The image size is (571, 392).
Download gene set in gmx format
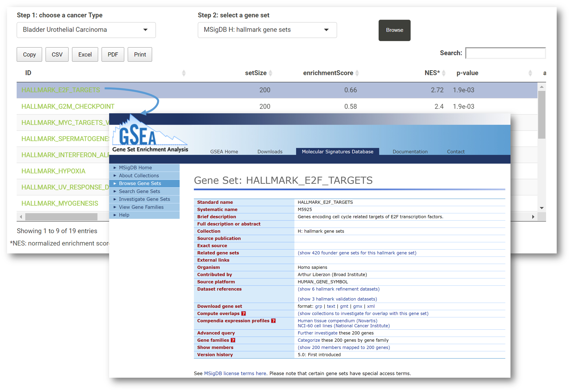click(358, 306)
